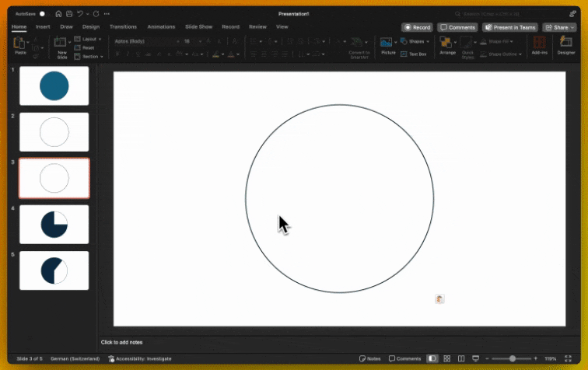The image size is (588, 370).
Task: Open the Review tab
Action: [x=257, y=26]
